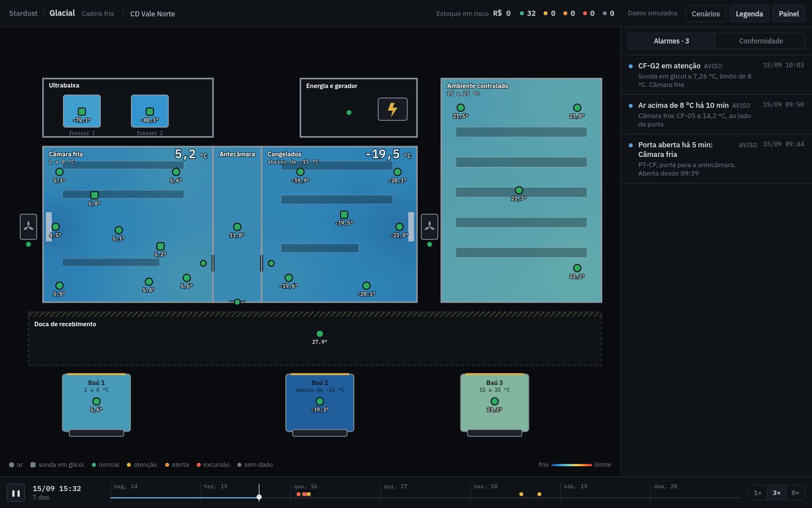The width and height of the screenshot is (812, 508).
Task: Select Câmara fria glycol probe reading 5,0°
Action: pos(94,195)
